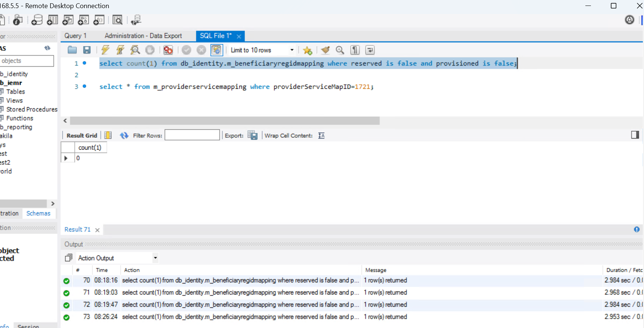Toggle invisible characters pilcrow icon

(355, 50)
